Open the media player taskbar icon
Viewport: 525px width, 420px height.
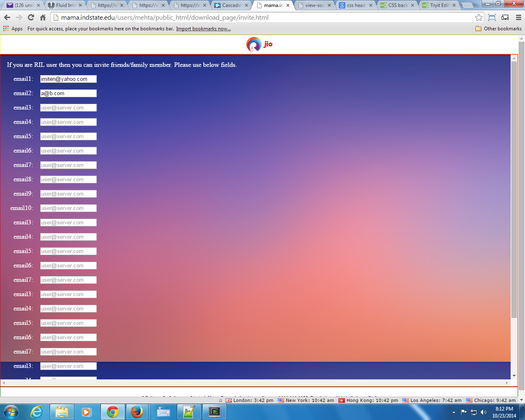[87, 412]
